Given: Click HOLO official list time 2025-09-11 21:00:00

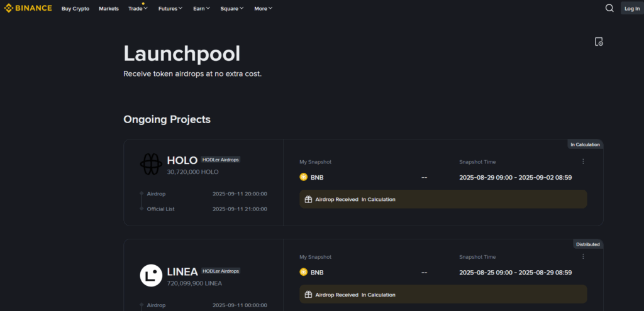Looking at the screenshot, I should [x=240, y=209].
